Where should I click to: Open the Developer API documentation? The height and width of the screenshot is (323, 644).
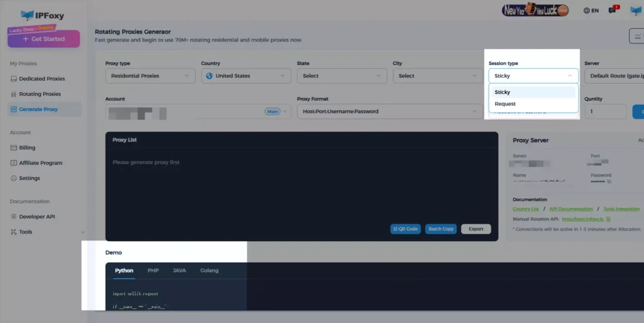coord(36,217)
